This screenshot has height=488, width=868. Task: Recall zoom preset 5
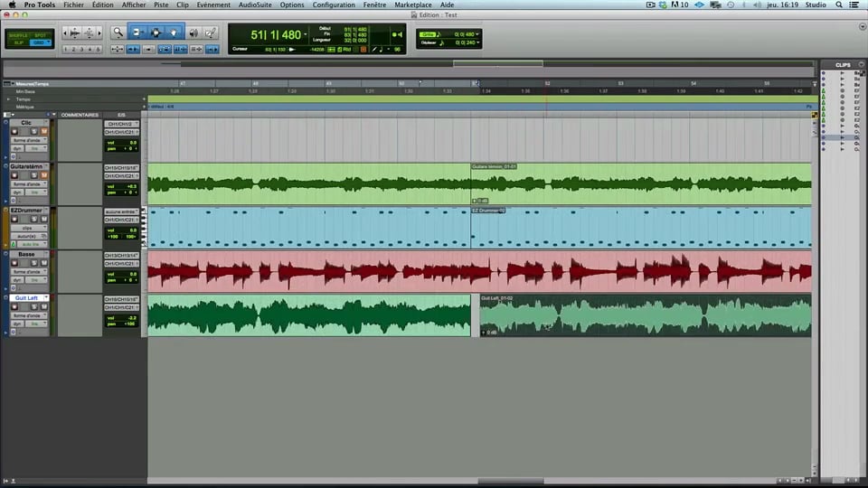point(99,49)
